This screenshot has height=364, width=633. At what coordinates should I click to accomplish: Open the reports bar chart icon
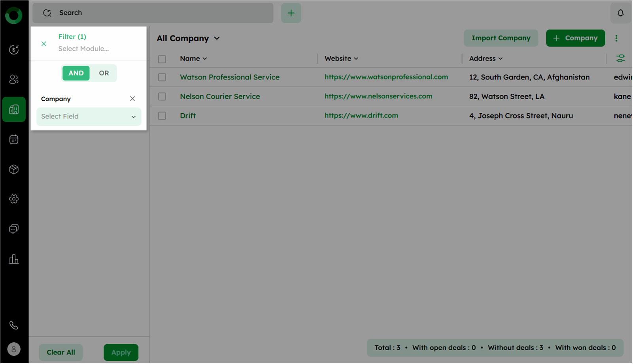14,259
